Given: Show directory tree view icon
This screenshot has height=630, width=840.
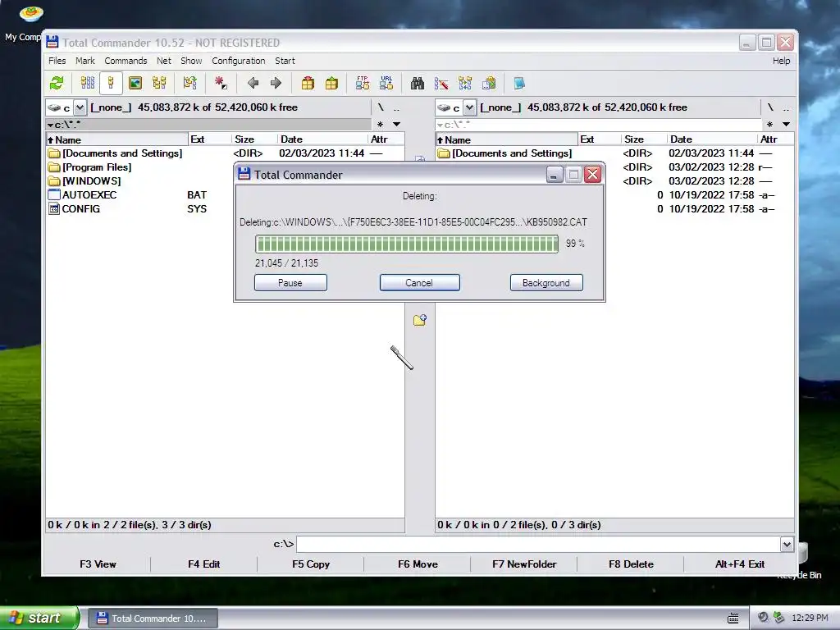Looking at the screenshot, I should coord(159,83).
